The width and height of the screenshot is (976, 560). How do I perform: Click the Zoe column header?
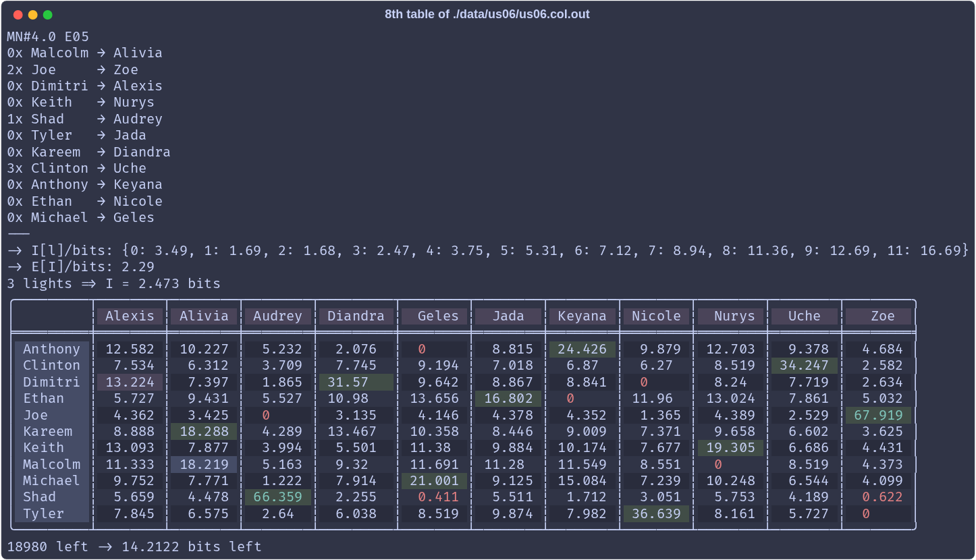[x=878, y=316]
